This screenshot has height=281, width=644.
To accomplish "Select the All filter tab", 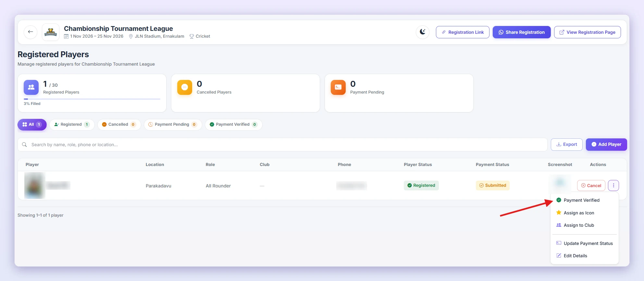I will 32,124.
